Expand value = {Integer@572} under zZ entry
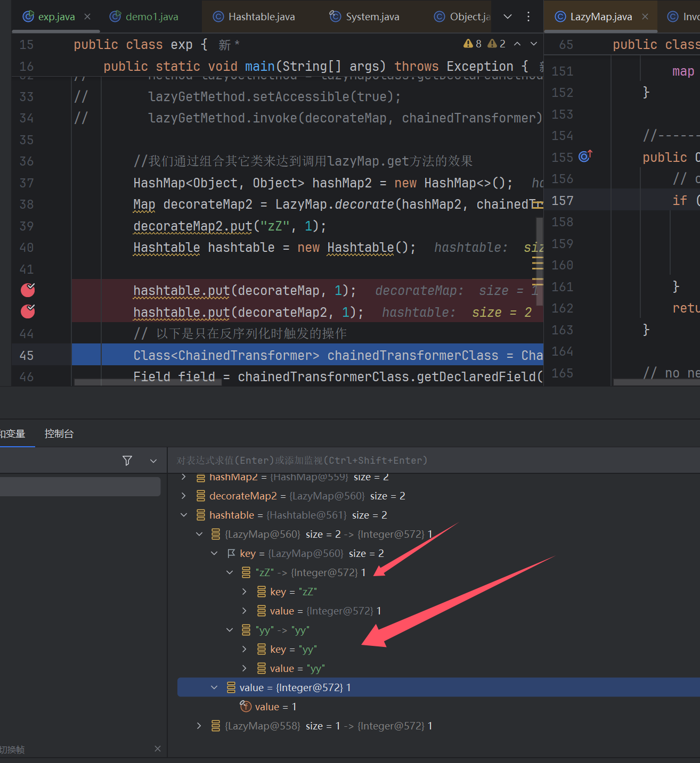This screenshot has width=700, height=763. (x=245, y=611)
